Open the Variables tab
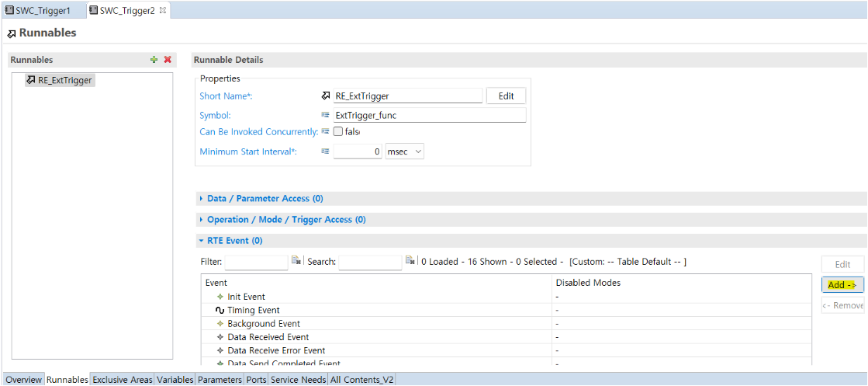868x386 pixels. (175, 380)
